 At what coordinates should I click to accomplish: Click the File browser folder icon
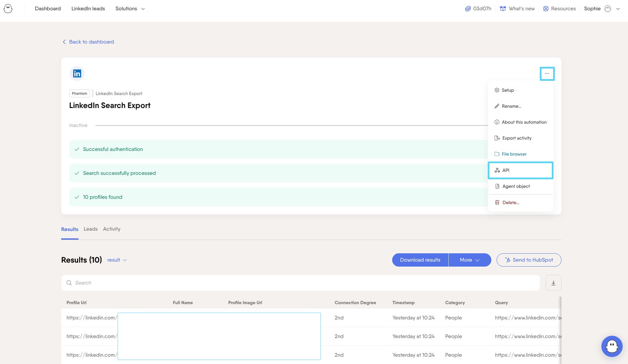tap(497, 154)
